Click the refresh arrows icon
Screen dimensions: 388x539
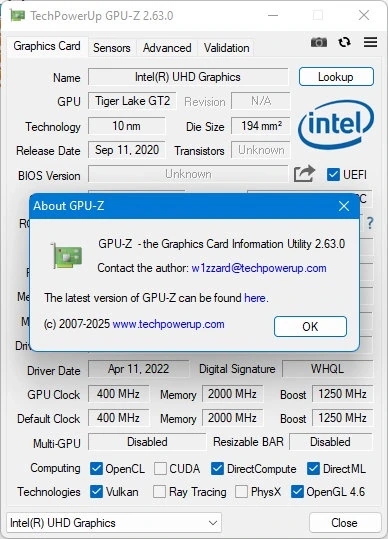[344, 42]
